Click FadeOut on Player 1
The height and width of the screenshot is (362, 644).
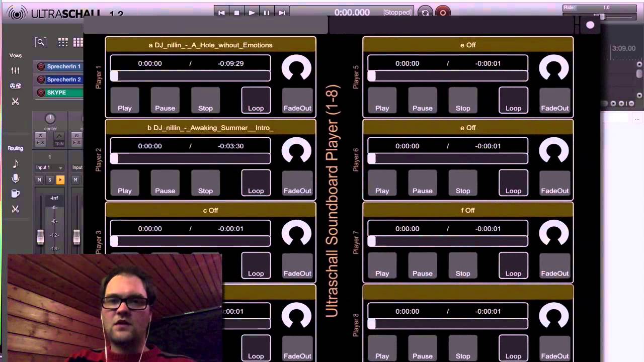[297, 100]
